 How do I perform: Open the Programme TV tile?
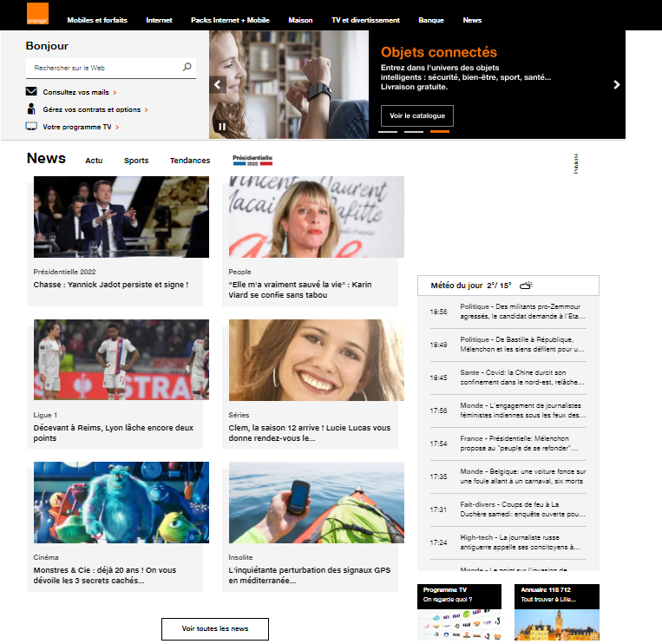(459, 613)
